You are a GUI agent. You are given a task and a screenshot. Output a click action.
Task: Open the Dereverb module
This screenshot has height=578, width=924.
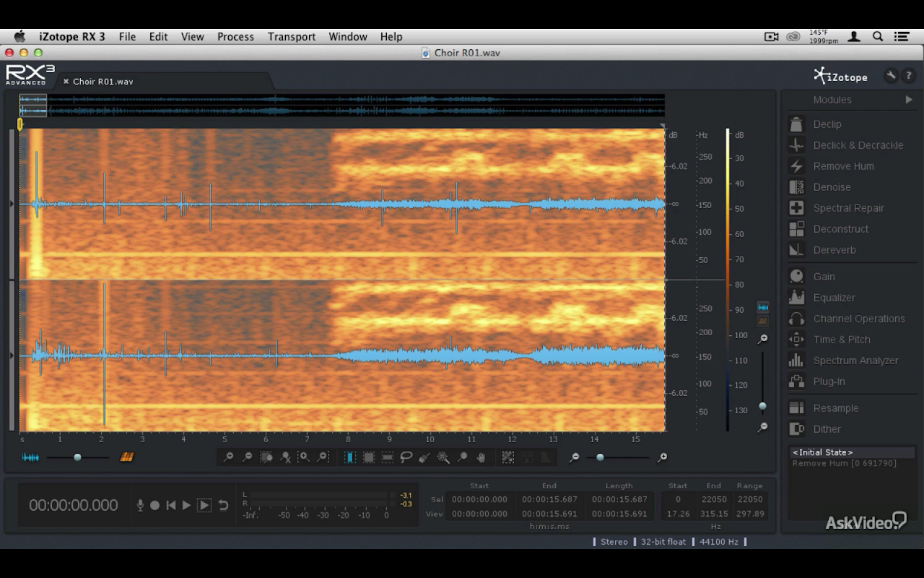834,250
